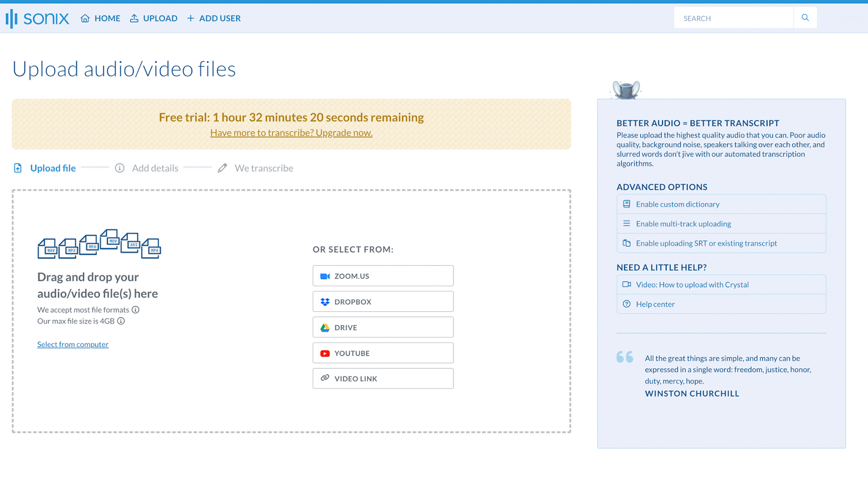Click info icon beside max file size

pos(121,321)
